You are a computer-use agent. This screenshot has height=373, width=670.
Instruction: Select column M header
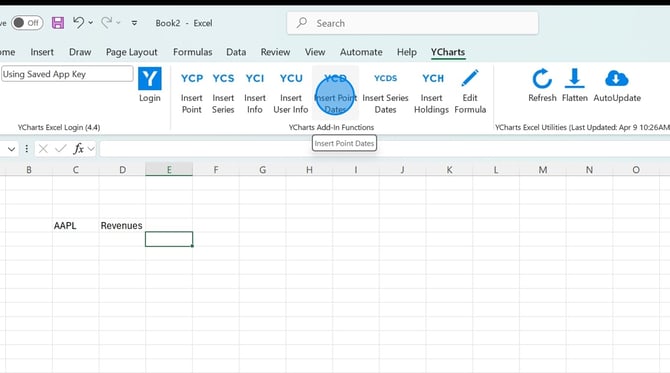[543, 170]
